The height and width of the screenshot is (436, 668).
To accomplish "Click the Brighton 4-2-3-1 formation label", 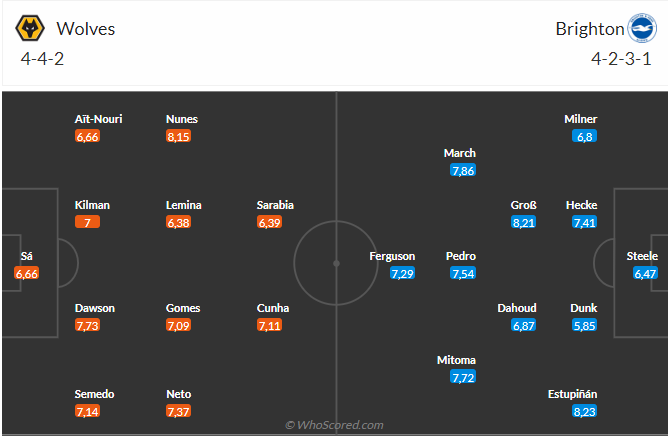I will coord(620,59).
